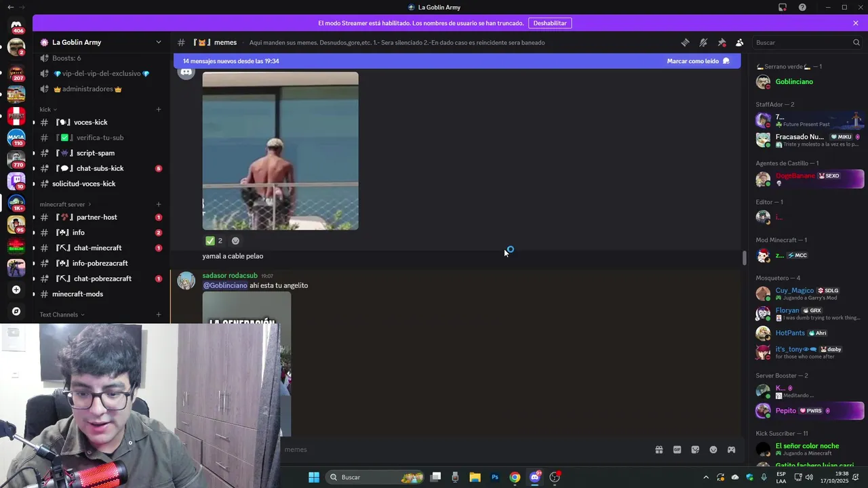This screenshot has width=868, height=488.
Task: Open File Explorer from the taskbar
Action: point(475,477)
